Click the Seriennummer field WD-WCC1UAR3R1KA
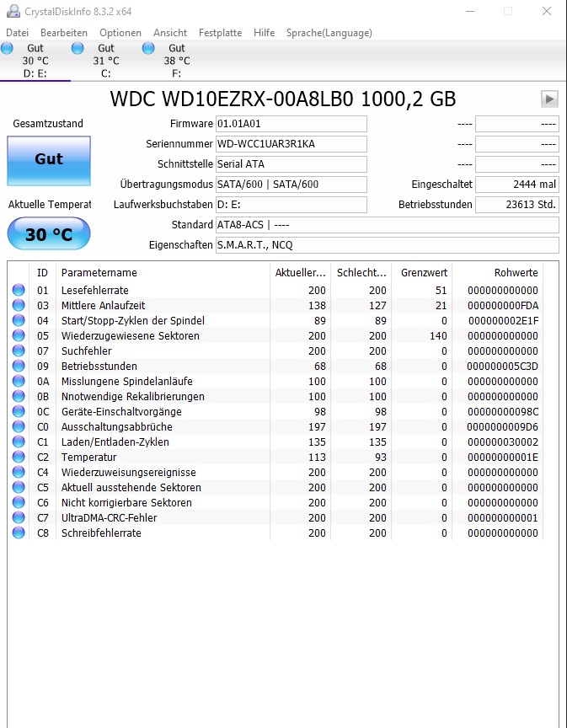The height and width of the screenshot is (728, 567). pos(292,144)
